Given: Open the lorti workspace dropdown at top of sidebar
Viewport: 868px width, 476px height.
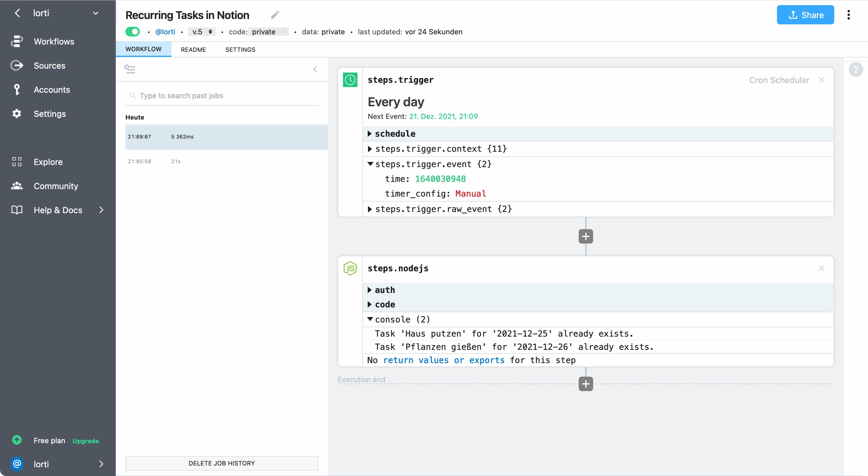Looking at the screenshot, I should click(95, 13).
